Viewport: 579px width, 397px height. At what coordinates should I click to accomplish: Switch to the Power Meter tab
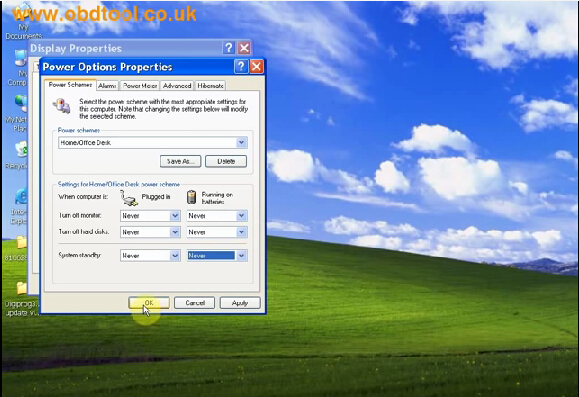[x=140, y=86]
